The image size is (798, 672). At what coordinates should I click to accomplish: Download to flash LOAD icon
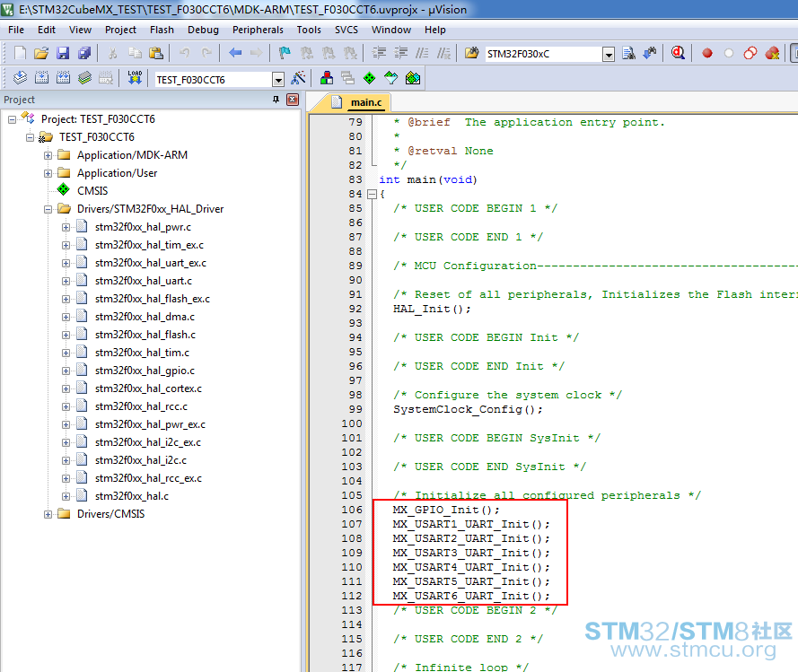pos(135,78)
